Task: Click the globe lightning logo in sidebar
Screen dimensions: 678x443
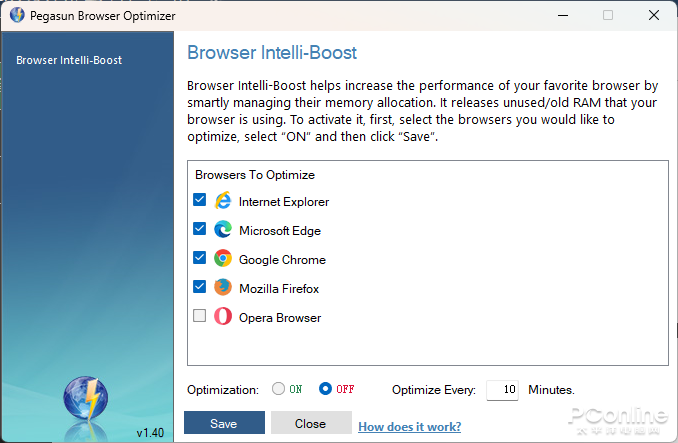Action: pos(86,398)
